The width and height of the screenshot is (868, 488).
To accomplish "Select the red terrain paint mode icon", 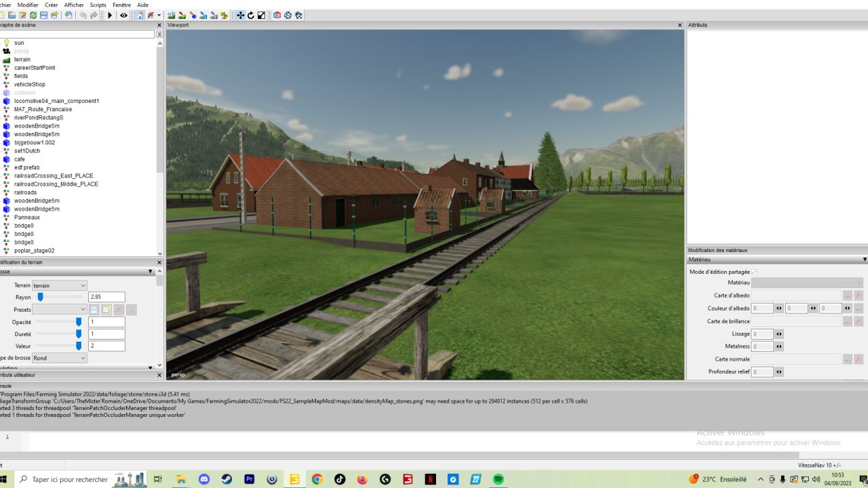I will pyautogui.click(x=182, y=15).
